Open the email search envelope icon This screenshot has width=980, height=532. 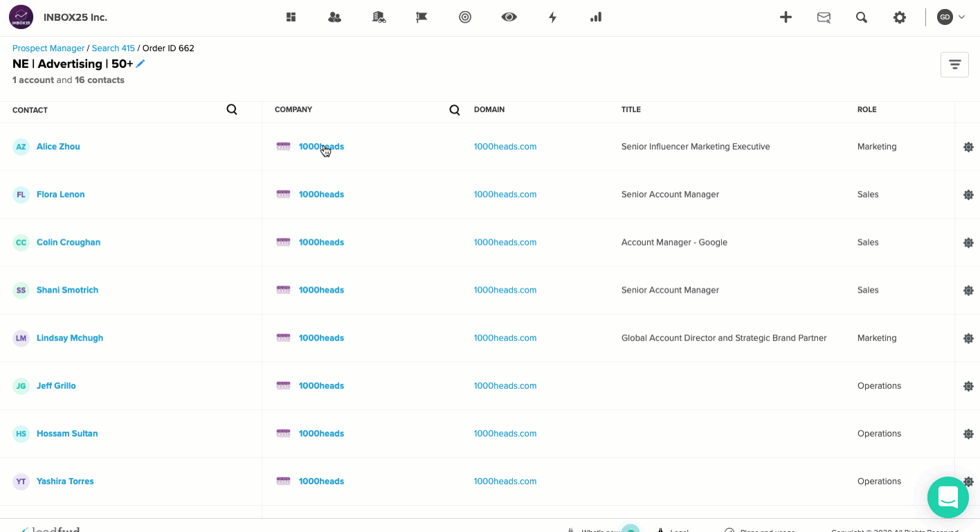point(824,17)
